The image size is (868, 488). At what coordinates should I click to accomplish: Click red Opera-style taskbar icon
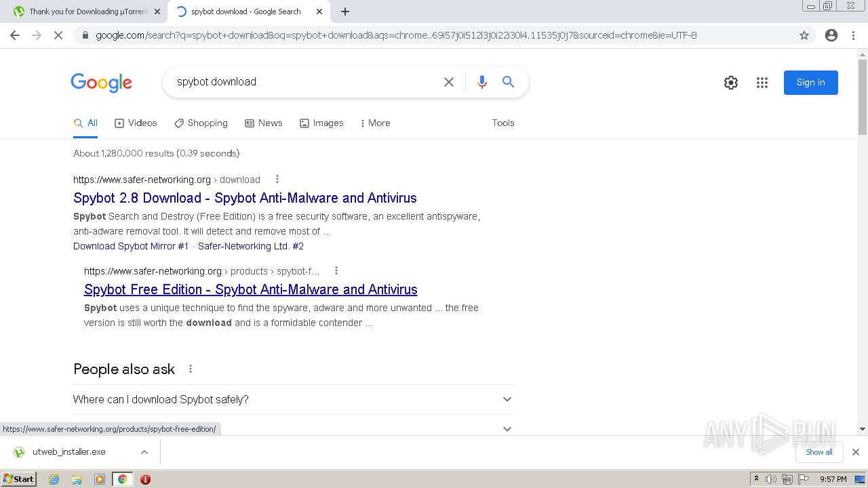click(145, 479)
